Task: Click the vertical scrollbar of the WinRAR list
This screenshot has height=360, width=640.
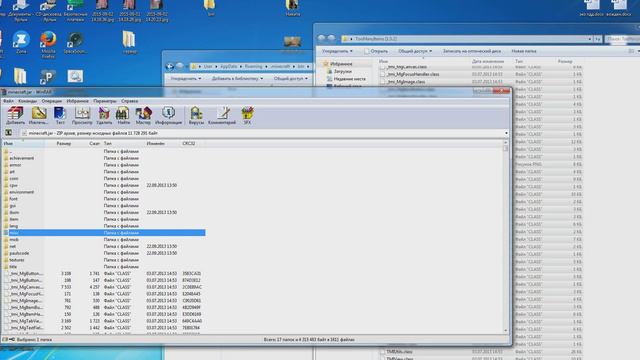Action: (506, 237)
